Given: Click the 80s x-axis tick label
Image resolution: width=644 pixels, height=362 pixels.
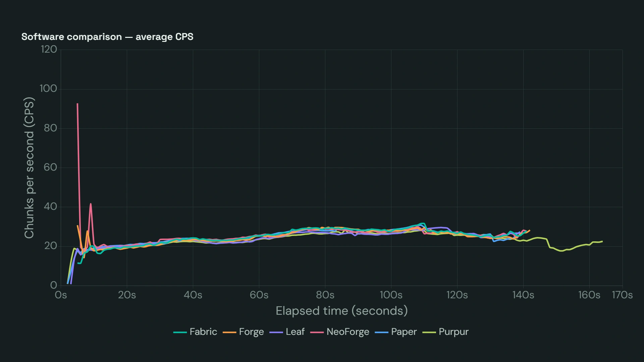Looking at the screenshot, I should tap(325, 295).
